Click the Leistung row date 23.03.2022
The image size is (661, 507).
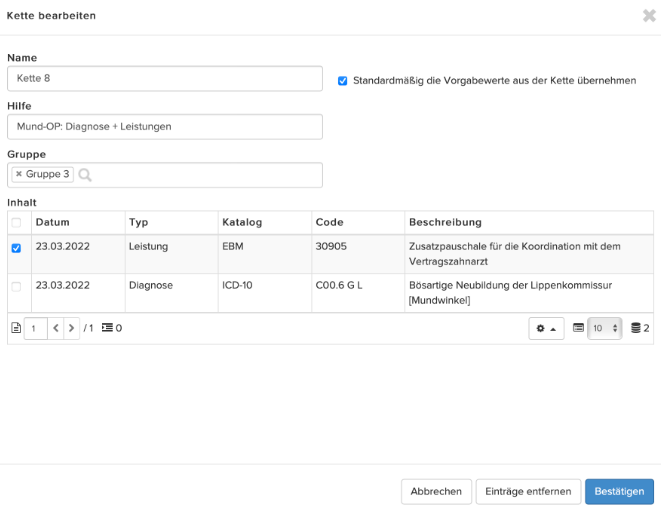(62, 246)
